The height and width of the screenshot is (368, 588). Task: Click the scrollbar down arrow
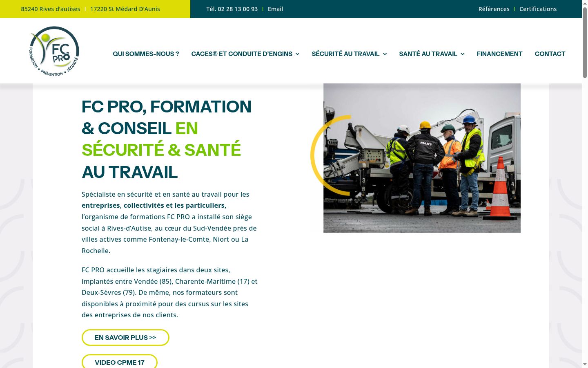pos(585,364)
